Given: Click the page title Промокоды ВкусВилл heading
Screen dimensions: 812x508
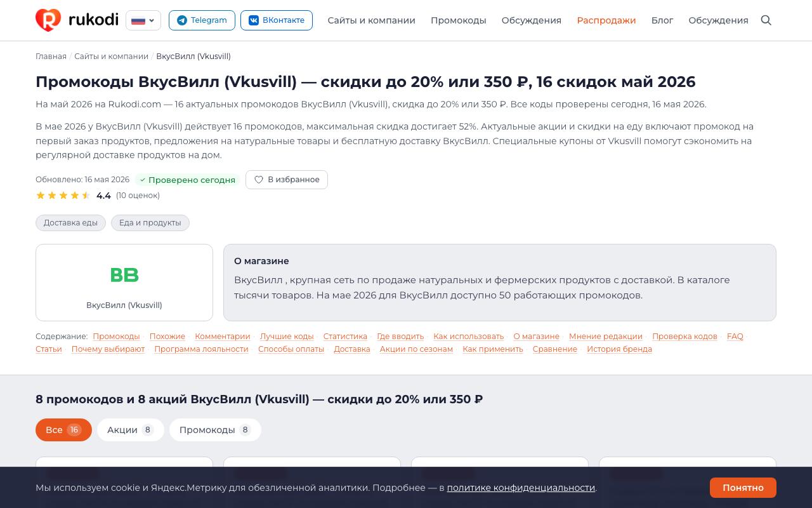Looking at the screenshot, I should coord(365,82).
